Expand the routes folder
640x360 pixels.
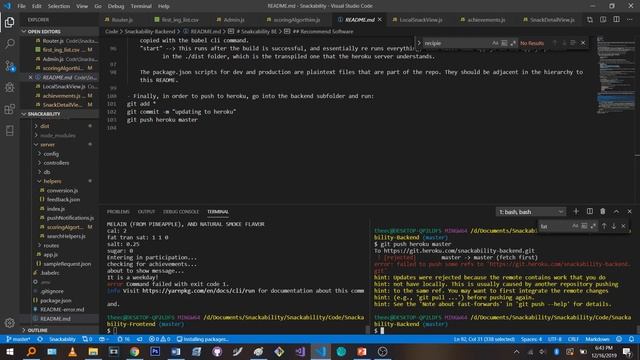tap(51, 245)
